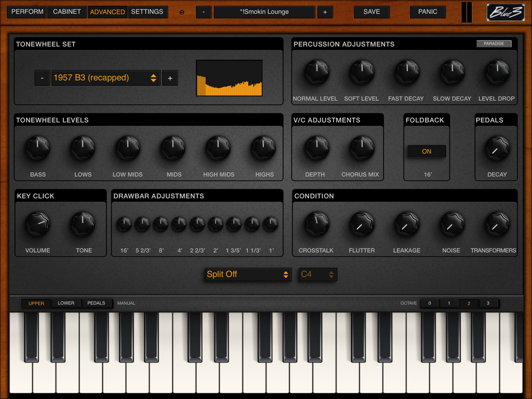Select the UPPER manual

[36, 303]
